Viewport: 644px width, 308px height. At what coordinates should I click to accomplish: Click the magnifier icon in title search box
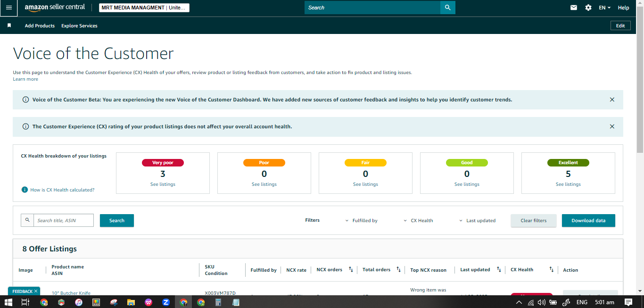(27, 220)
